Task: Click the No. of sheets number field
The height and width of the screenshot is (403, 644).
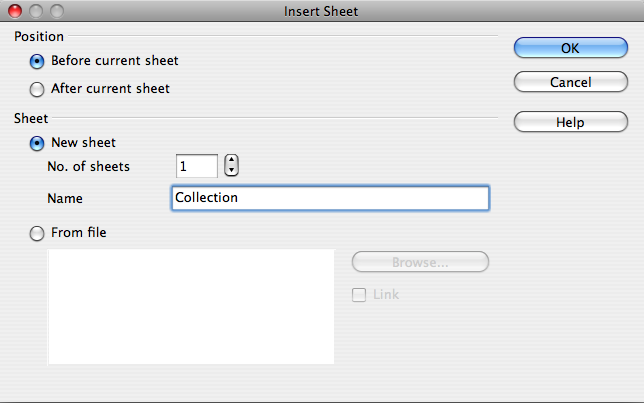Action: point(197,166)
